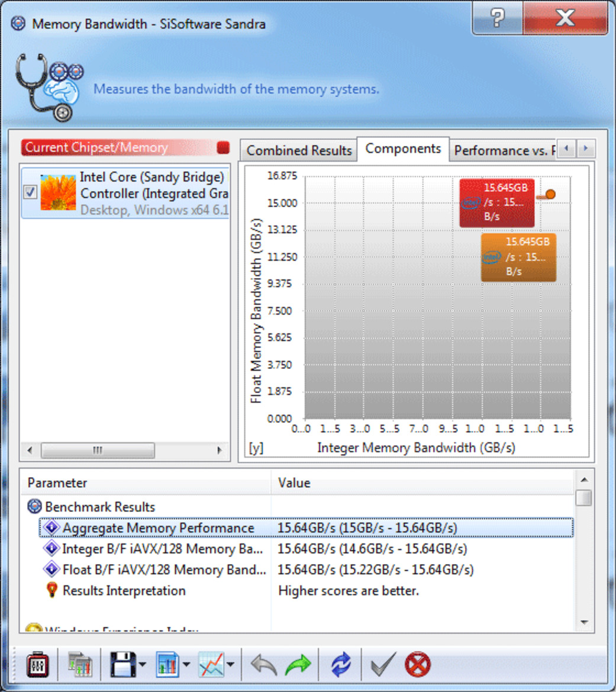Click value '15.64GB/s (15.22GB/s - 15.64GB/s)'

(x=376, y=569)
